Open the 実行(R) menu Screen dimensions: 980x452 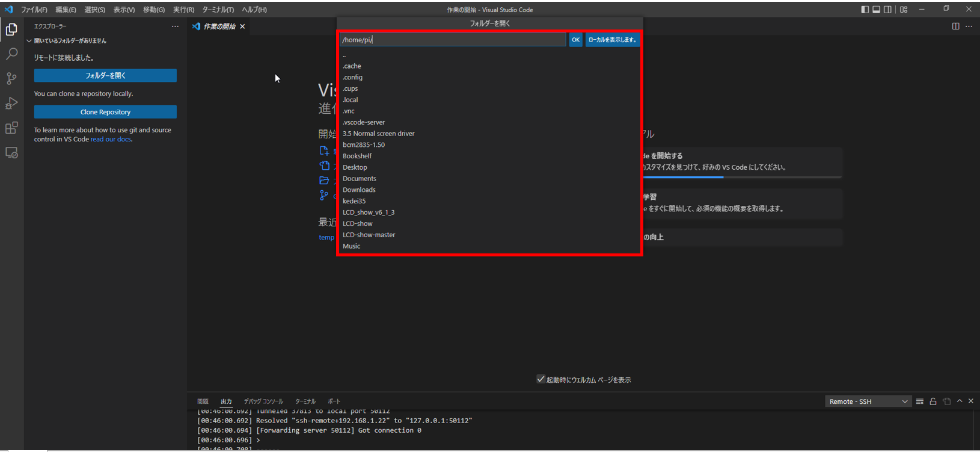[183, 10]
